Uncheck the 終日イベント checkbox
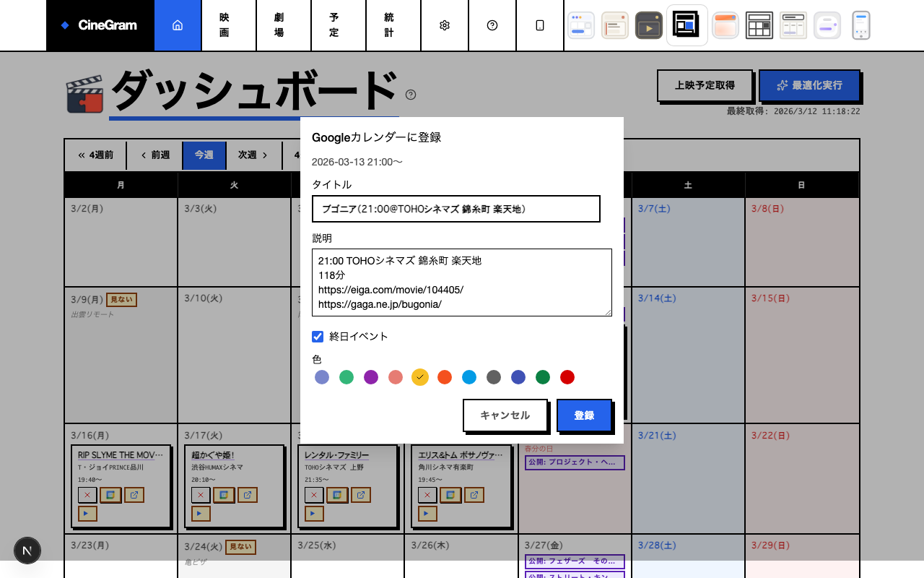924x578 pixels. tap(318, 336)
